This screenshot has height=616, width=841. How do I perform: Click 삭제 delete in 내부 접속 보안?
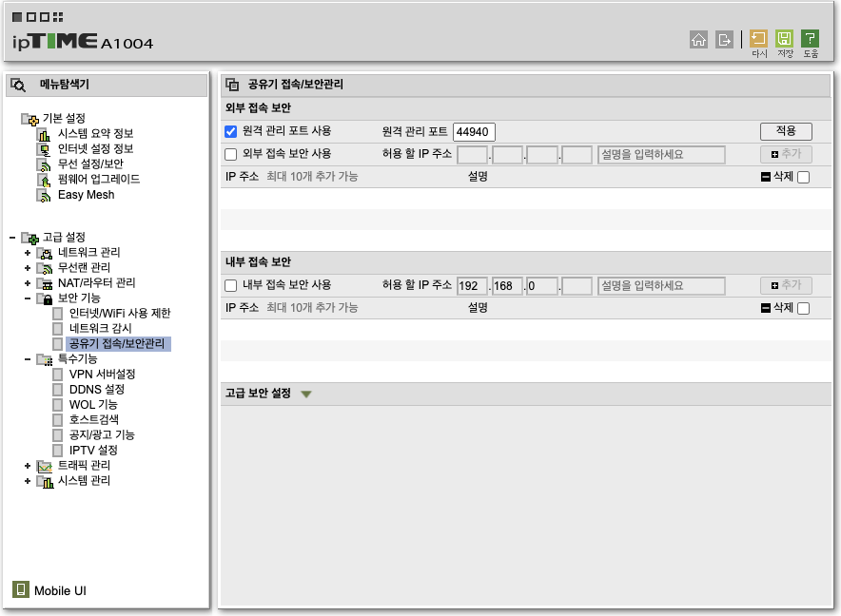click(x=777, y=308)
